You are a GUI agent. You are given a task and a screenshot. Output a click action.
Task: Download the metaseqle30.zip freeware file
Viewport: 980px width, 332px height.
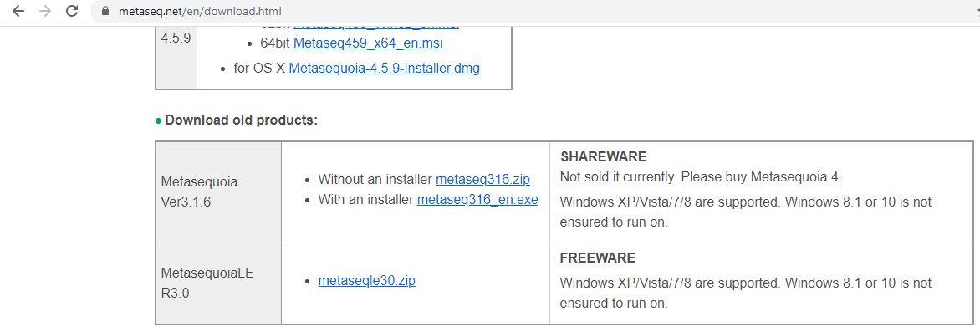367,281
